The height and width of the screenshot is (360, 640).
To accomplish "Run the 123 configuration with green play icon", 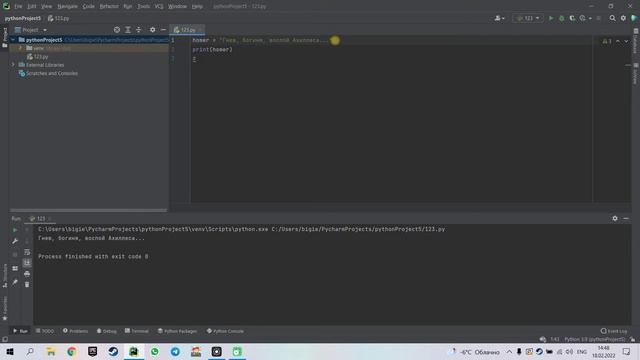I will pyautogui.click(x=551, y=18).
